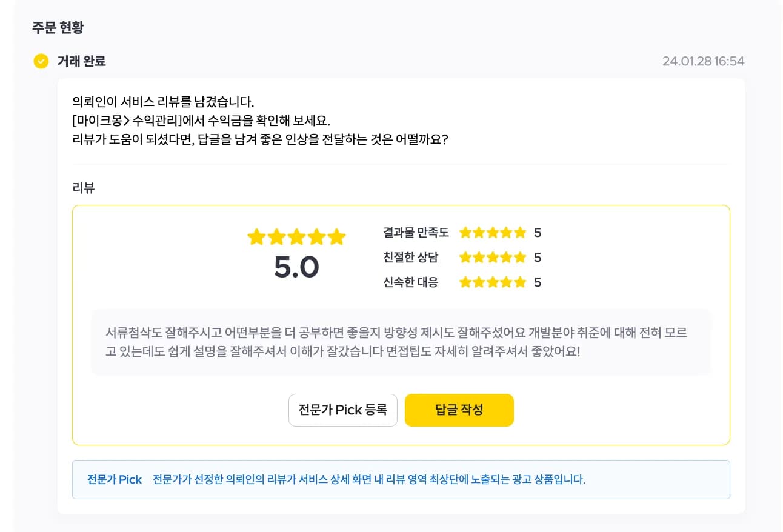The image size is (783, 532).
Task: Click the 주문 현황 section heading
Action: pos(58,27)
